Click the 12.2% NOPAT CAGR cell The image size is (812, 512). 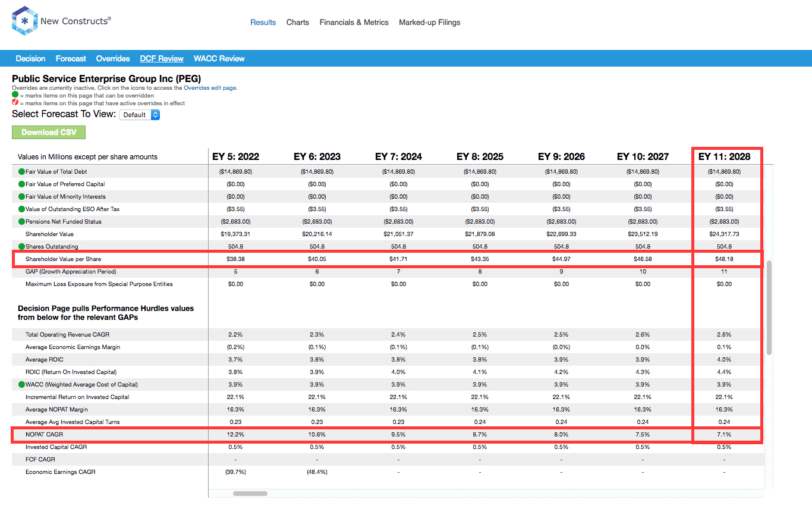(236, 435)
